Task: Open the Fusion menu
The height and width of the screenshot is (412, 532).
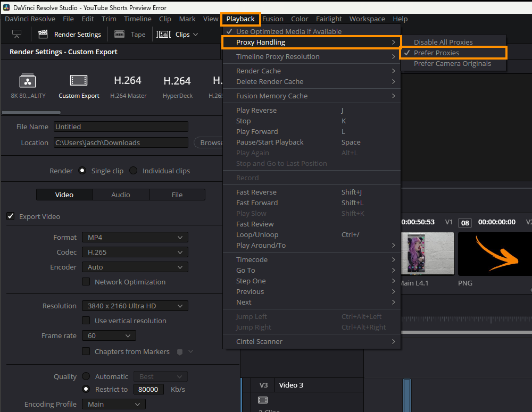Action: point(273,19)
